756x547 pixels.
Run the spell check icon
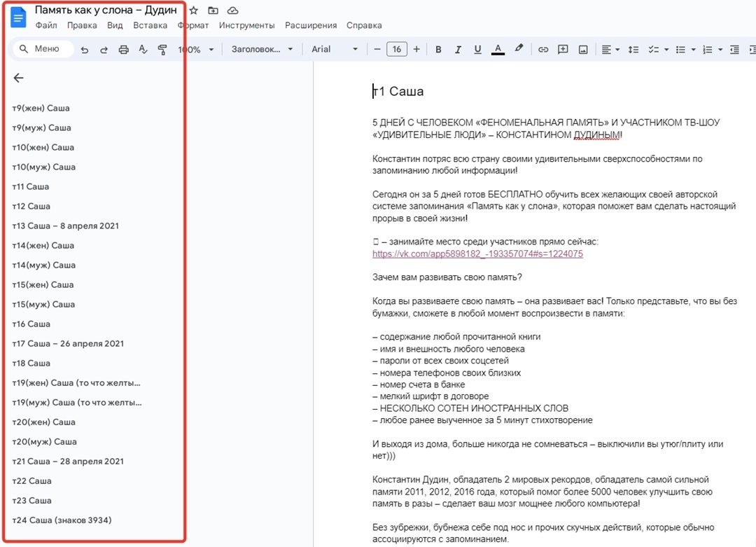pos(143,49)
